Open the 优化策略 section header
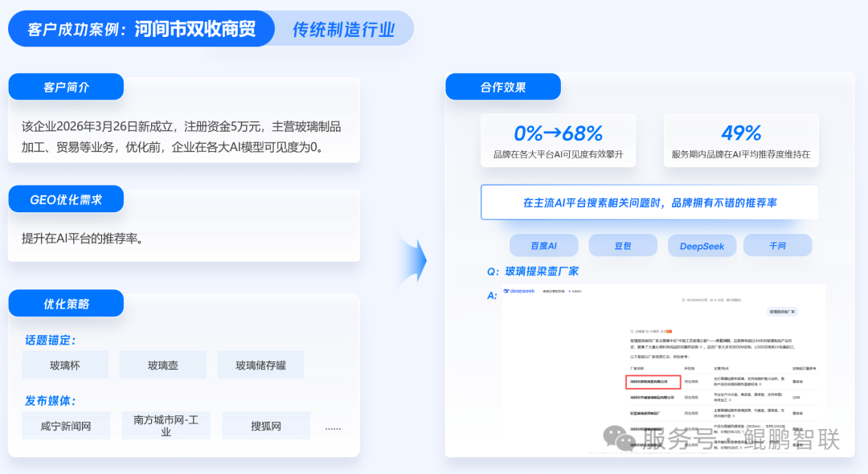Viewport: 868px width, 474px height. pos(66,304)
